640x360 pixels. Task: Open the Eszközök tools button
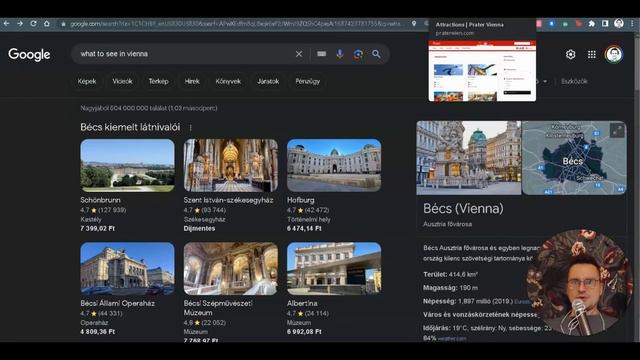coord(574,81)
